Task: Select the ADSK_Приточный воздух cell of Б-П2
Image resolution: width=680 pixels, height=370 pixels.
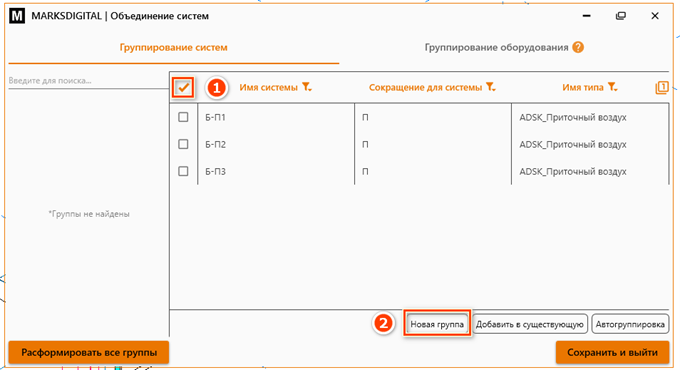Action: (x=573, y=144)
